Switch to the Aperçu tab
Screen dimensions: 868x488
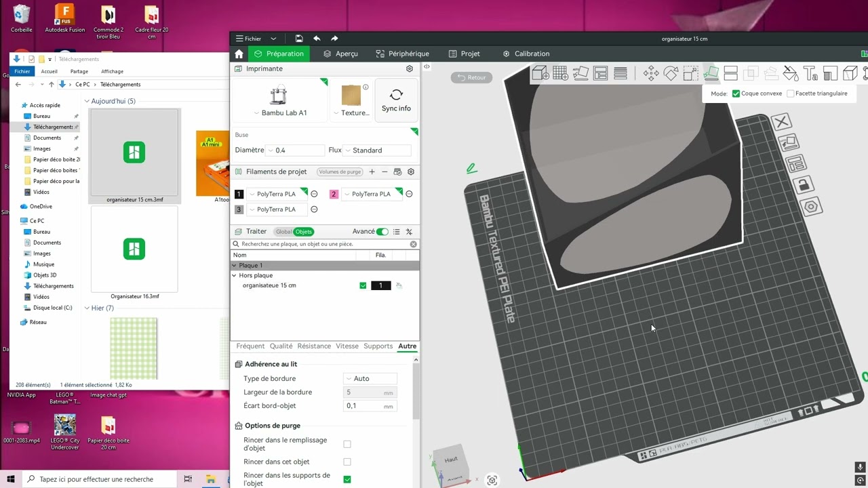pos(340,54)
